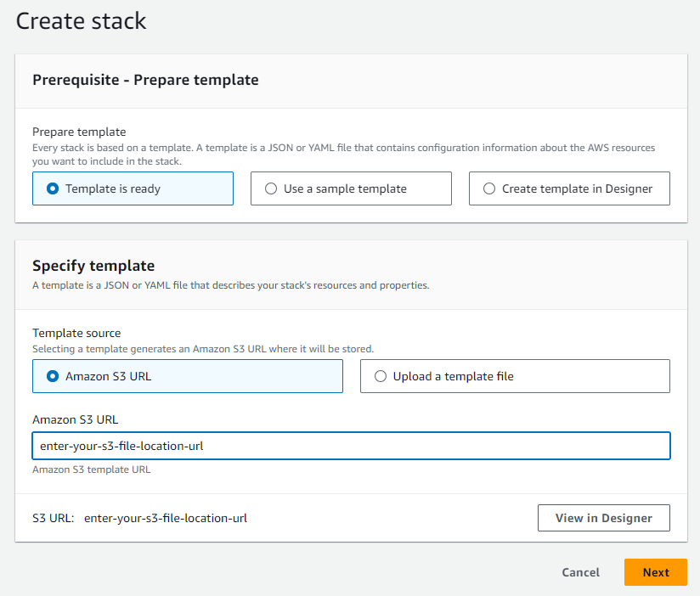Click the S3 URL file location text

[166, 518]
